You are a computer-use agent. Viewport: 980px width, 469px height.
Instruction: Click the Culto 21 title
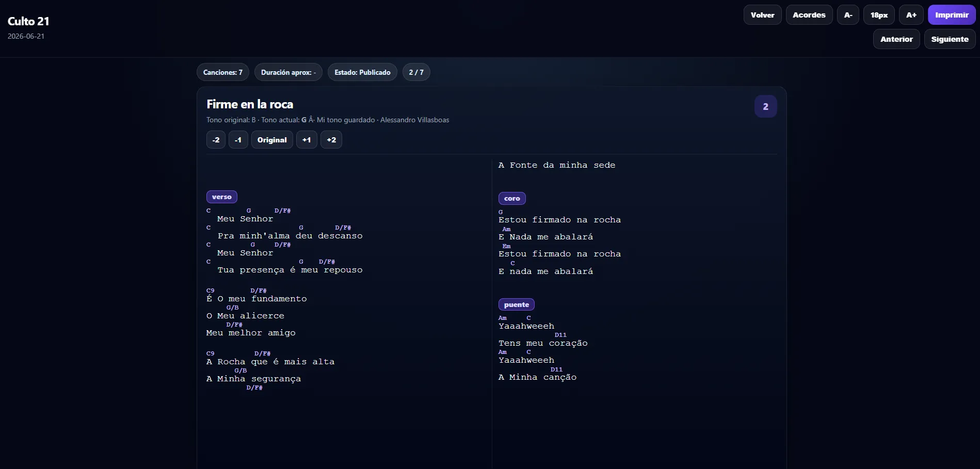[28, 21]
